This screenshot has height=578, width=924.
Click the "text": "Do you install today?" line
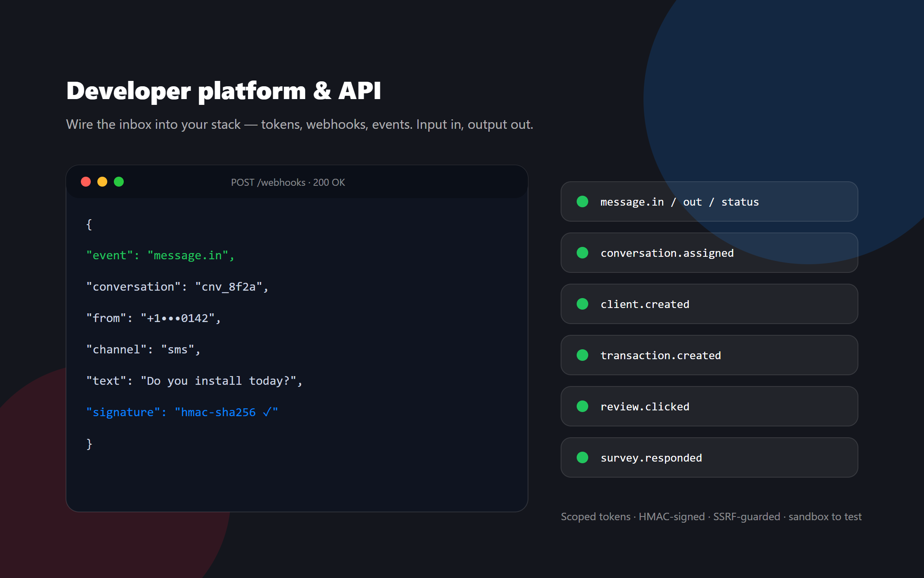pyautogui.click(x=194, y=381)
